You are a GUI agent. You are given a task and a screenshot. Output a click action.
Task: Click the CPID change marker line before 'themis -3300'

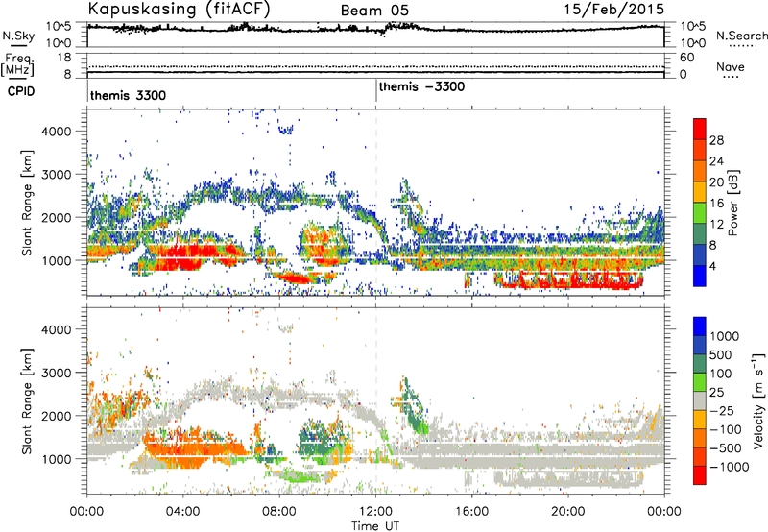tap(376, 91)
